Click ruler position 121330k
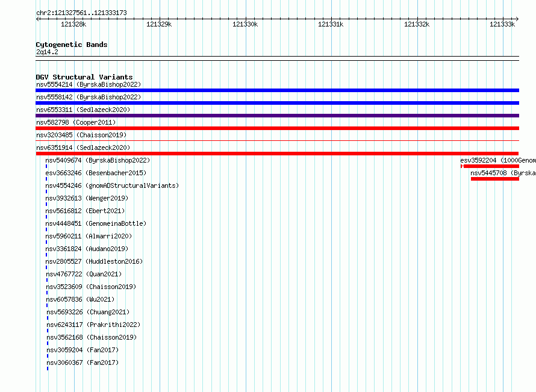The image size is (536, 392). tap(245, 24)
